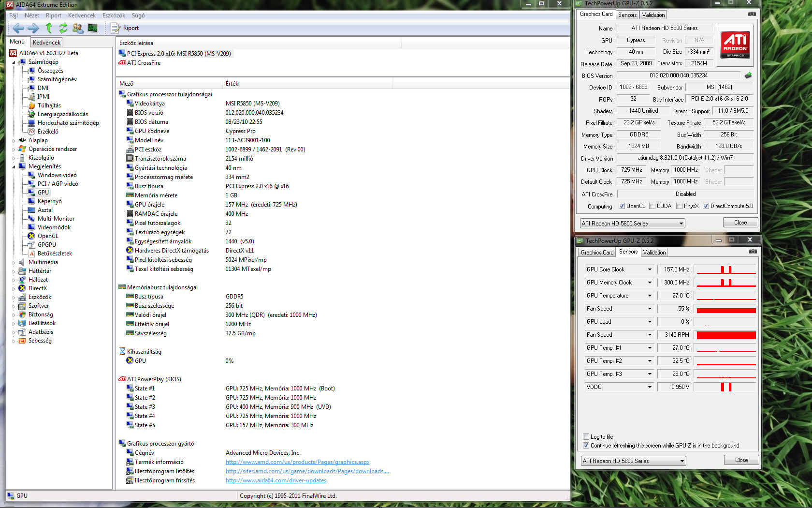Image resolution: width=812 pixels, height=508 pixels.
Task: Switch to Sensors tab in upper GPU-Z window
Action: pyautogui.click(x=627, y=15)
